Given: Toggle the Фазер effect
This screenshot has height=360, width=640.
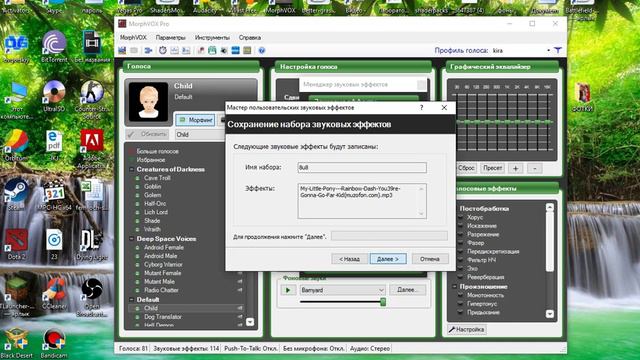Looking at the screenshot, I should (460, 243).
